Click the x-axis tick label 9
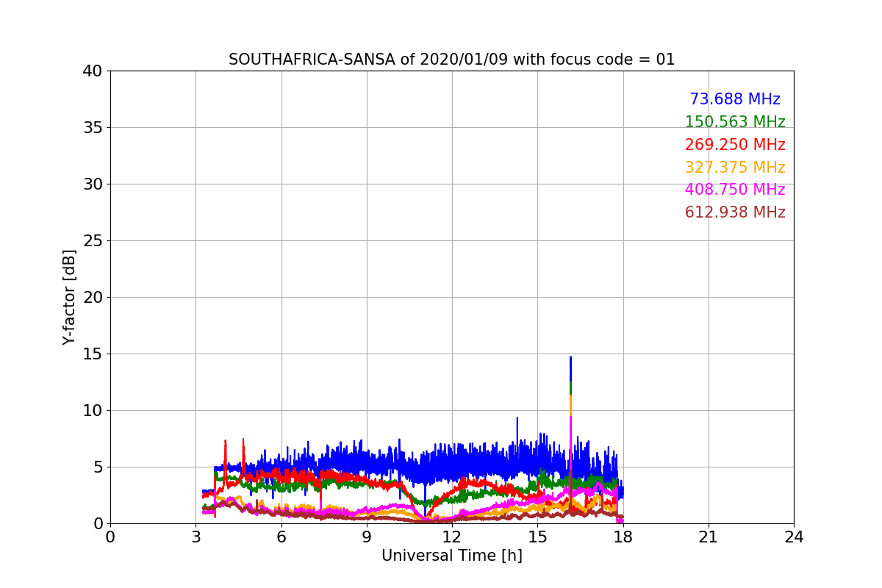This screenshot has width=882, height=588. pos(367,537)
